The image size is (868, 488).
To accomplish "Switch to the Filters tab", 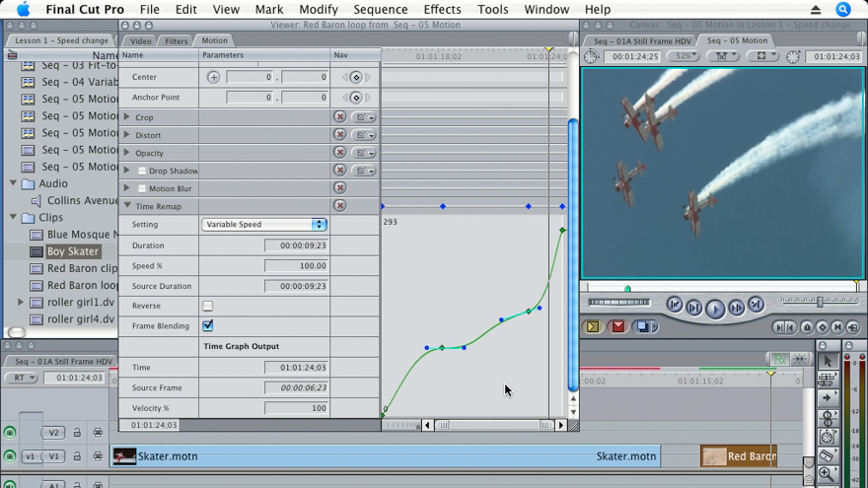I will click(176, 41).
